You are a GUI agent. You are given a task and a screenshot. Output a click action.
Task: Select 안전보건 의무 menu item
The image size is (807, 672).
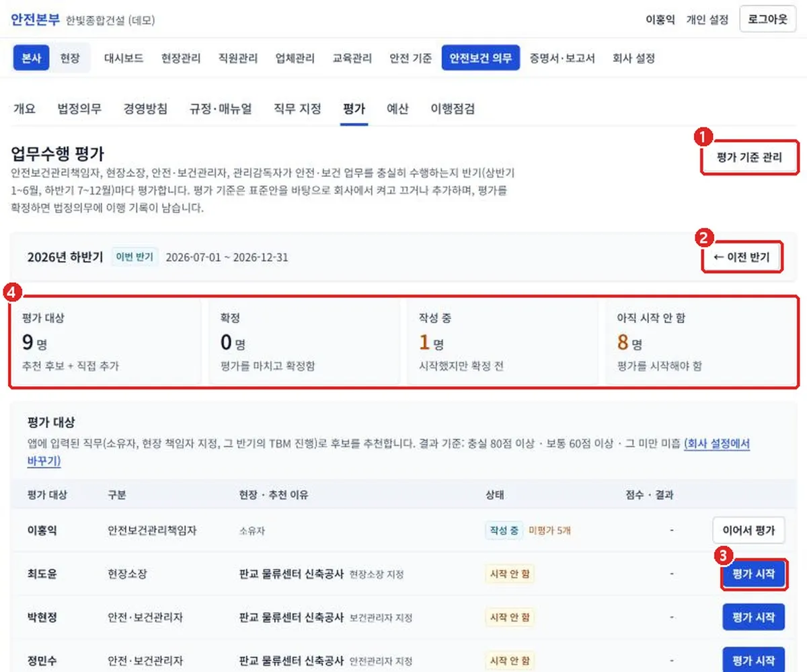481,58
